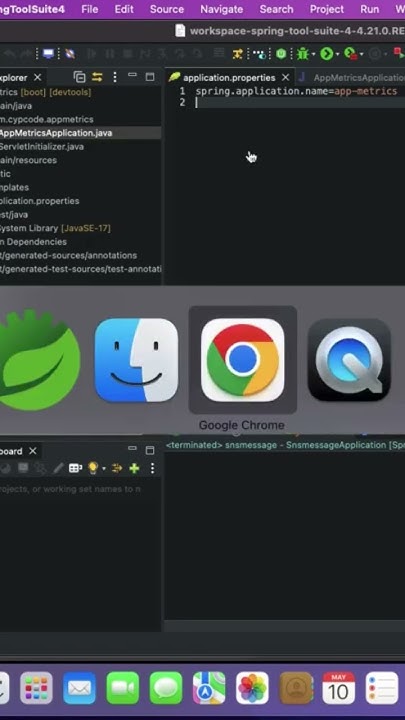This screenshot has height=720, width=405.
Task: Click the lightbulb icon in Boot Dashboard
Action: pos(93,468)
